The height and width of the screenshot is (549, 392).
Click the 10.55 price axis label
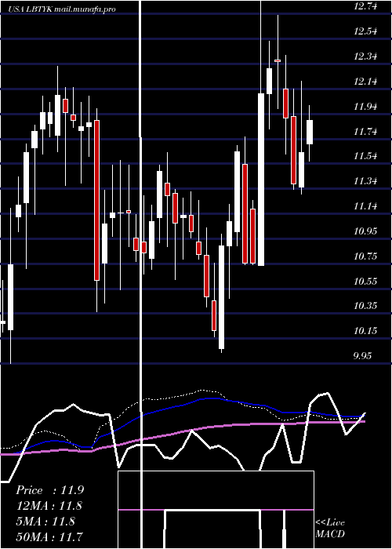point(365,281)
